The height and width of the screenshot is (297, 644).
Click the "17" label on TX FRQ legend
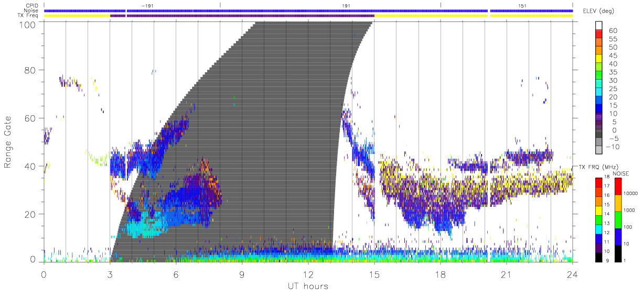(x=607, y=186)
